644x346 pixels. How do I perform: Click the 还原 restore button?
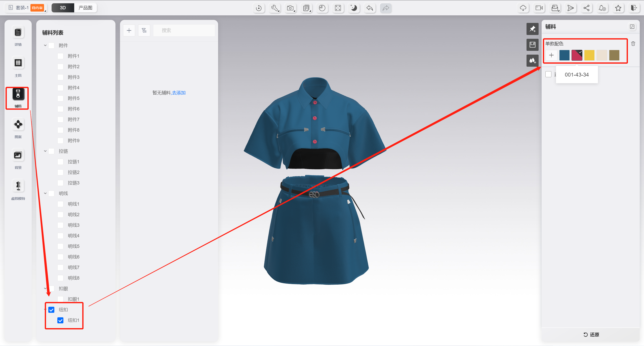(x=591, y=334)
